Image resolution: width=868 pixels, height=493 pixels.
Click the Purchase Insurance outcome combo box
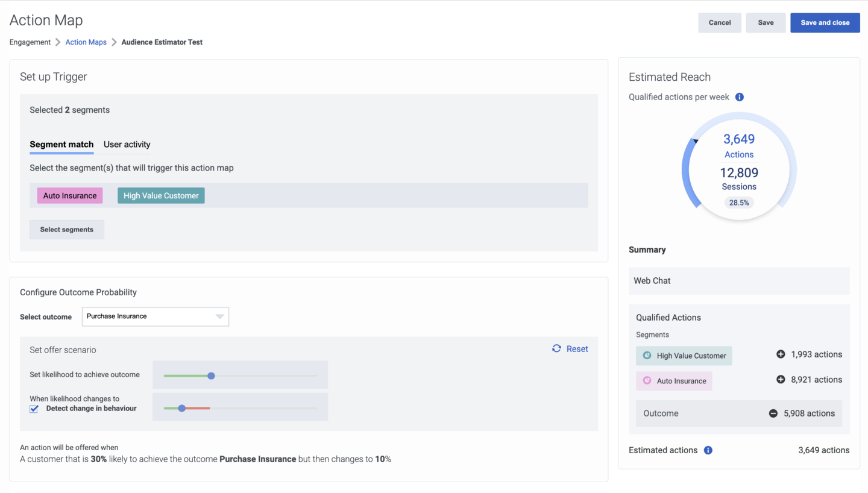[x=156, y=316]
